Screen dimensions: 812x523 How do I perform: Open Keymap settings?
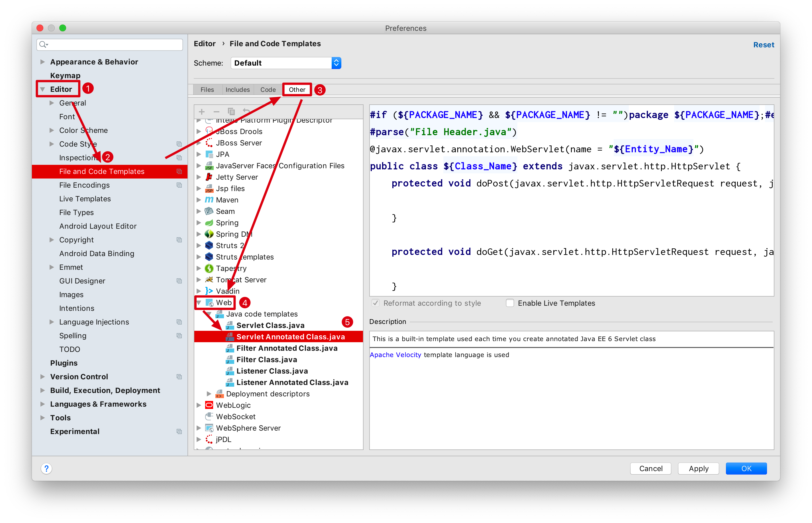[x=65, y=75]
